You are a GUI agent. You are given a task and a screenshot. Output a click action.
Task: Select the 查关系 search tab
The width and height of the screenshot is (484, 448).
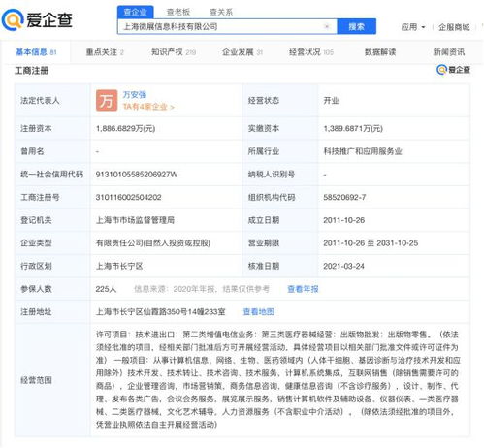221,12
